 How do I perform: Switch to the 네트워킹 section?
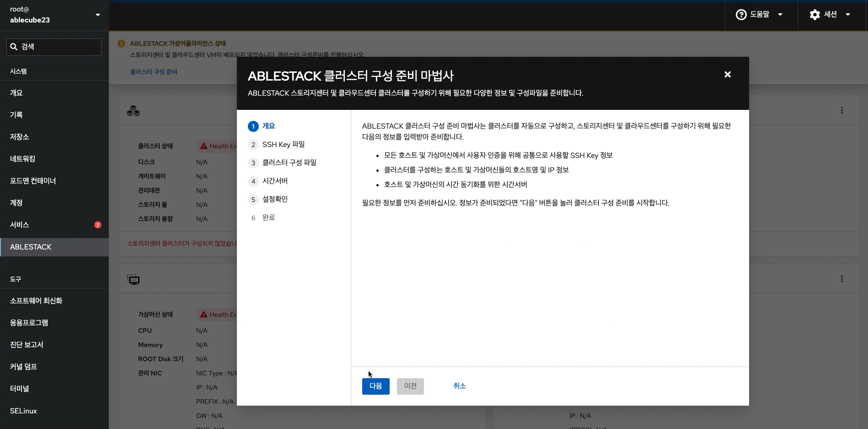point(22,159)
